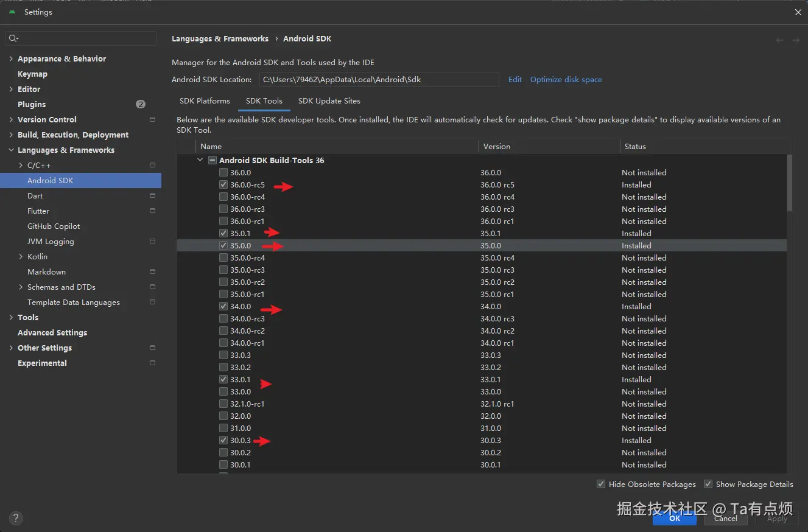
Task: Click the modified-settings indicator next to Dart
Action: coord(151,195)
